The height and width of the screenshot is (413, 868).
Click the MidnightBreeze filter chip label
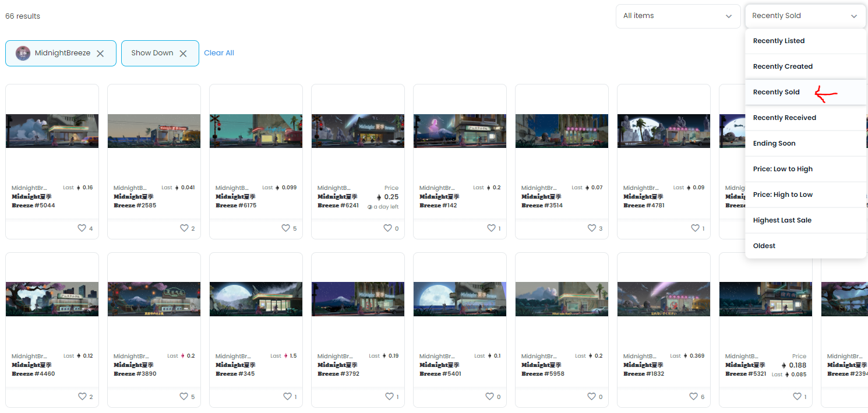(x=62, y=53)
